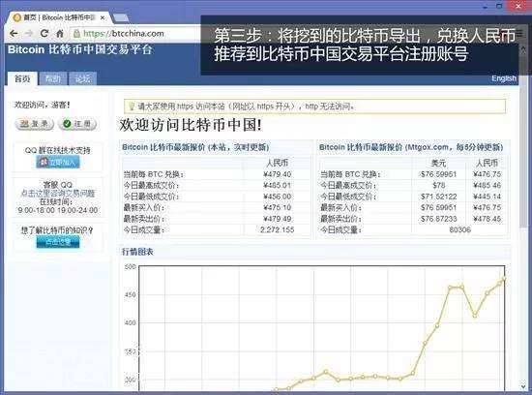Click the 2,272.155 daily volume value

click(278, 230)
